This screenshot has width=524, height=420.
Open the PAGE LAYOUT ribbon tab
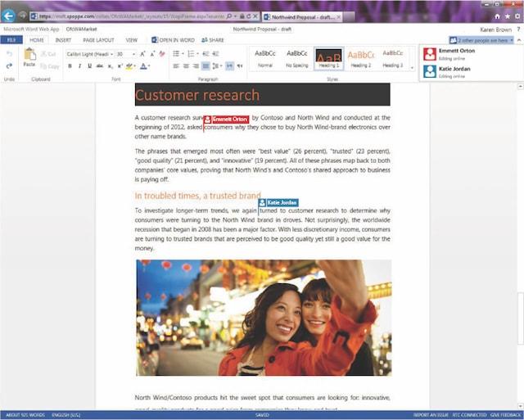coord(98,39)
